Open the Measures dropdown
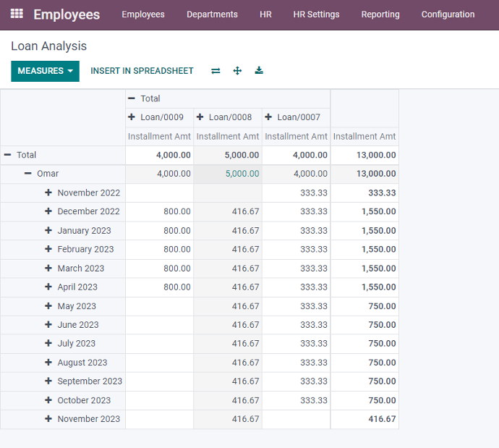 (x=45, y=71)
